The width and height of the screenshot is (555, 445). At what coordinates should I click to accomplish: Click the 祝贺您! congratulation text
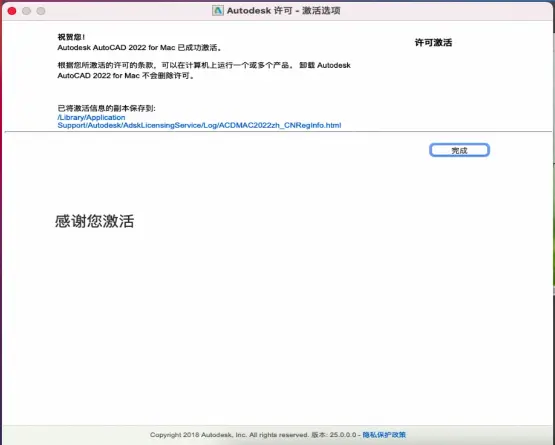click(x=71, y=37)
